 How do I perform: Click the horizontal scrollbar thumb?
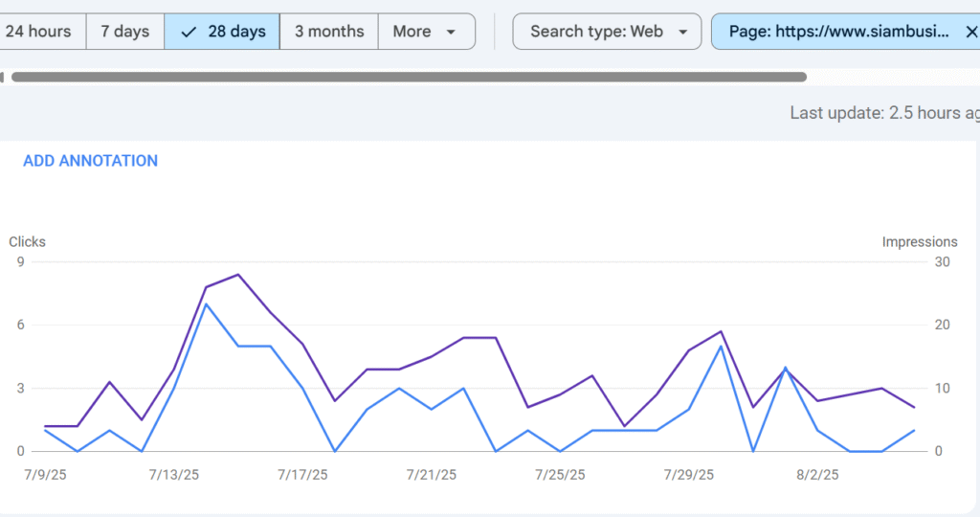[409, 77]
